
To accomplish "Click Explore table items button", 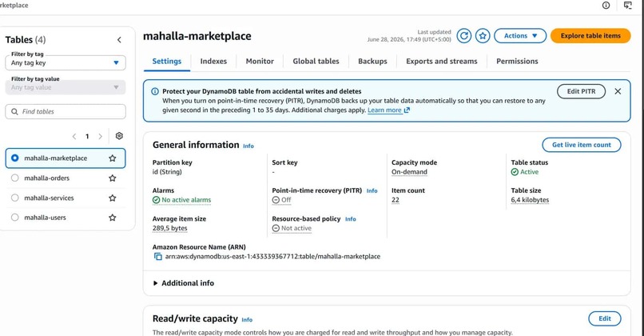I will point(590,36).
